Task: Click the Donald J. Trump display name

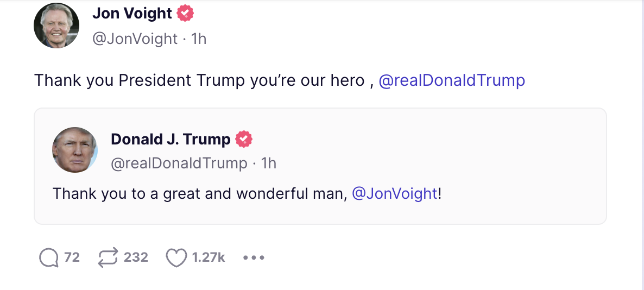Action: coord(171,139)
